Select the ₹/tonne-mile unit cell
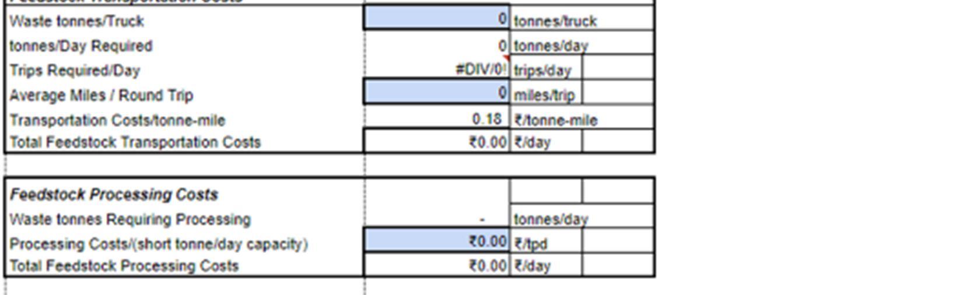Screen dimensions: 980x295 coord(582,118)
